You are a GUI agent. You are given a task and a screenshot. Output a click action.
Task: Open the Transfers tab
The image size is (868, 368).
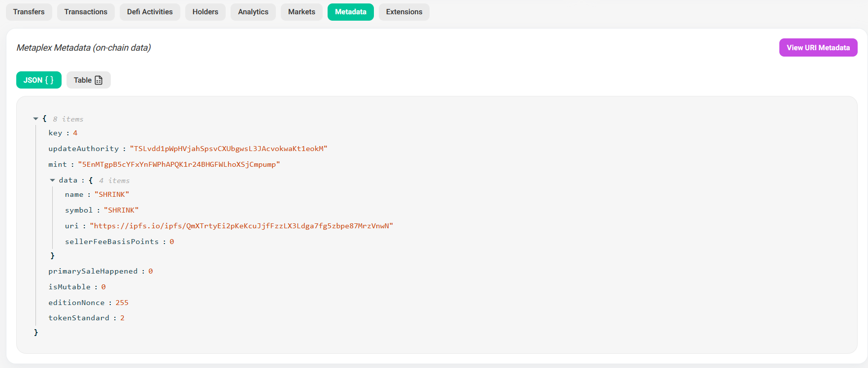pyautogui.click(x=29, y=12)
